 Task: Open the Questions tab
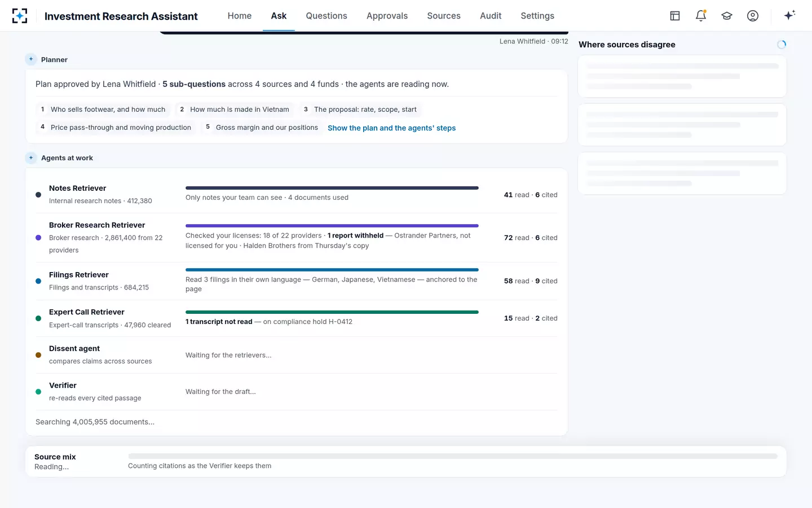[326, 16]
